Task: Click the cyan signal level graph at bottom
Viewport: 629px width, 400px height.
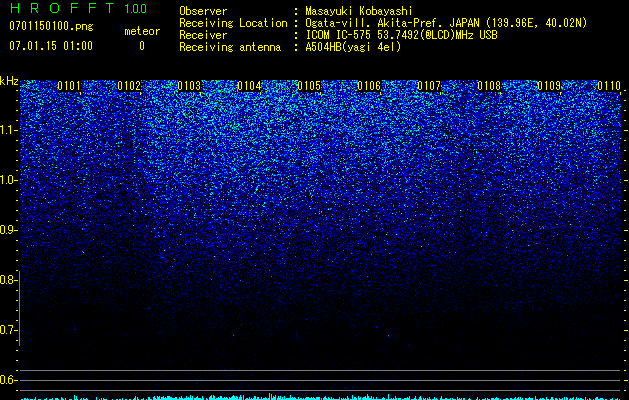Action: click(321, 397)
